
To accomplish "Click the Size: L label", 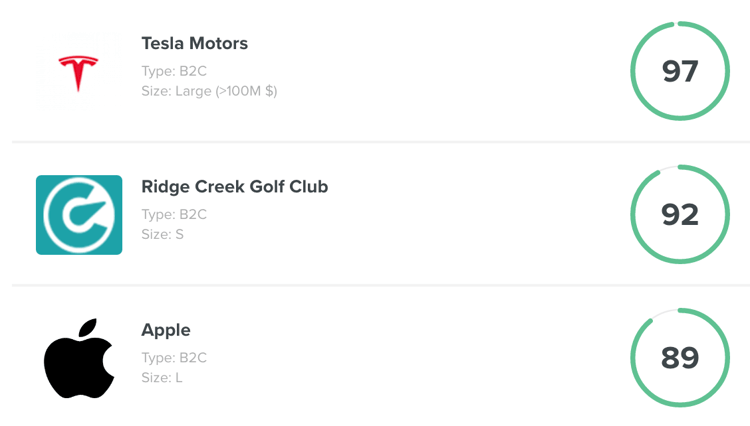I will 162,378.
